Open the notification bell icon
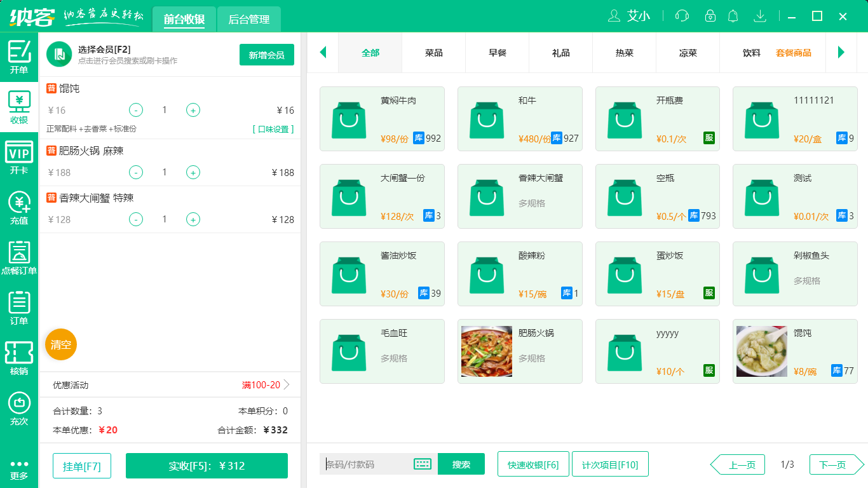868x488 pixels. tap(733, 16)
